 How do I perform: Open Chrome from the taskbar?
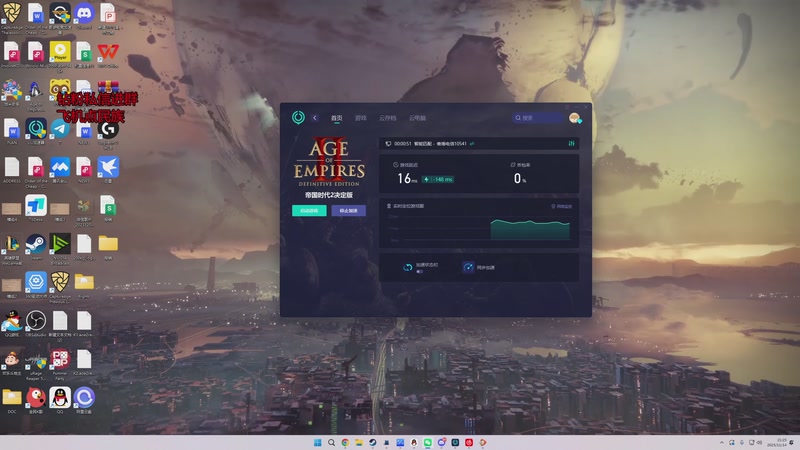pos(345,442)
